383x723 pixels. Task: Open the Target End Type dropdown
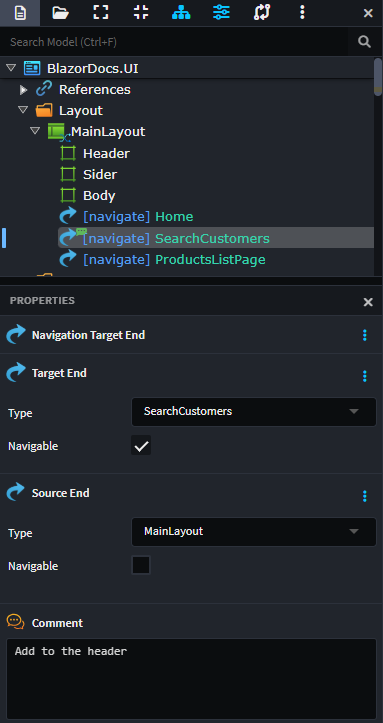coord(254,412)
